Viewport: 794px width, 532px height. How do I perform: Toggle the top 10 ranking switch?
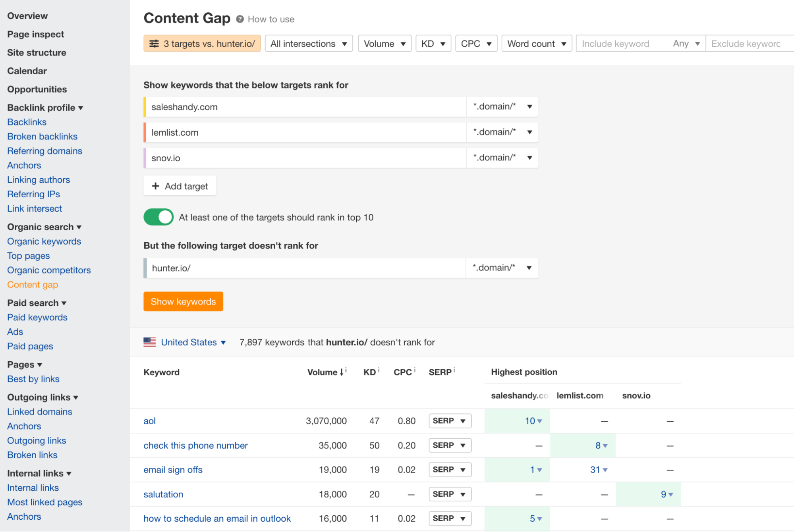pos(158,217)
